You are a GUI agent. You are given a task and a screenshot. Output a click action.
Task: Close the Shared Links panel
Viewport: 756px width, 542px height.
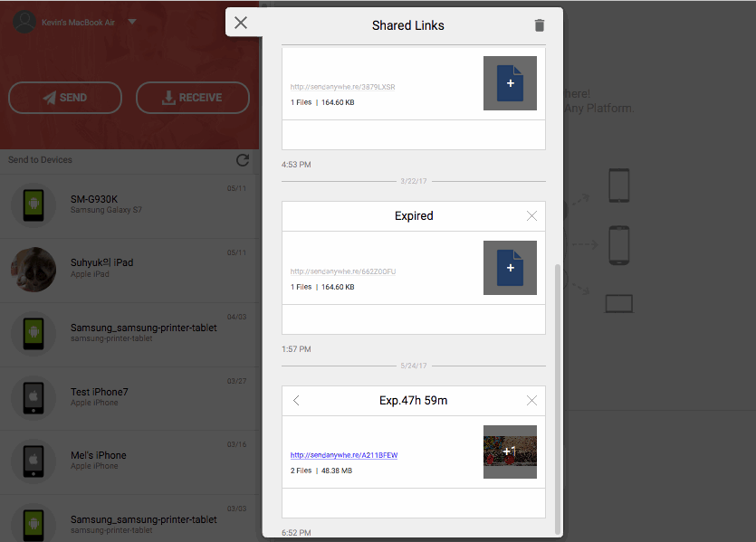coord(241,23)
